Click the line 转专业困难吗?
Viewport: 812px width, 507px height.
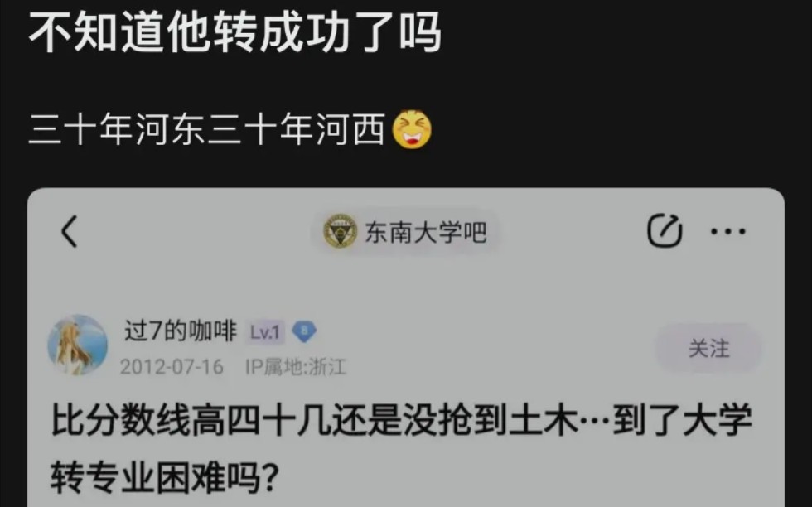pyautogui.click(x=165, y=477)
